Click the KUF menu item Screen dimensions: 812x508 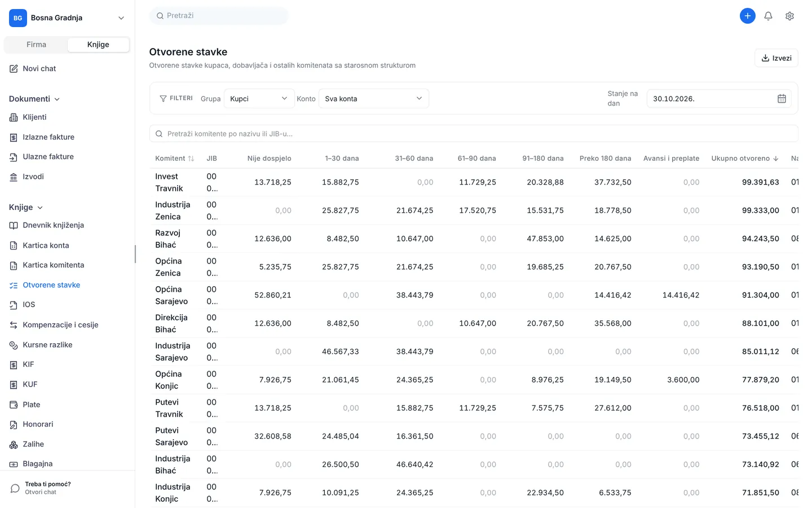tap(30, 384)
